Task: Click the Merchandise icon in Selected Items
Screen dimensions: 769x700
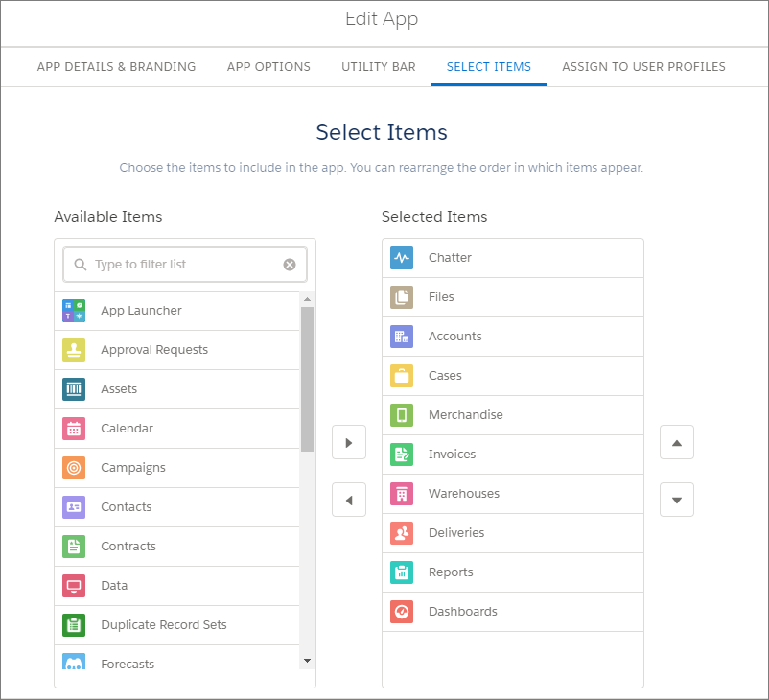Action: point(402,415)
